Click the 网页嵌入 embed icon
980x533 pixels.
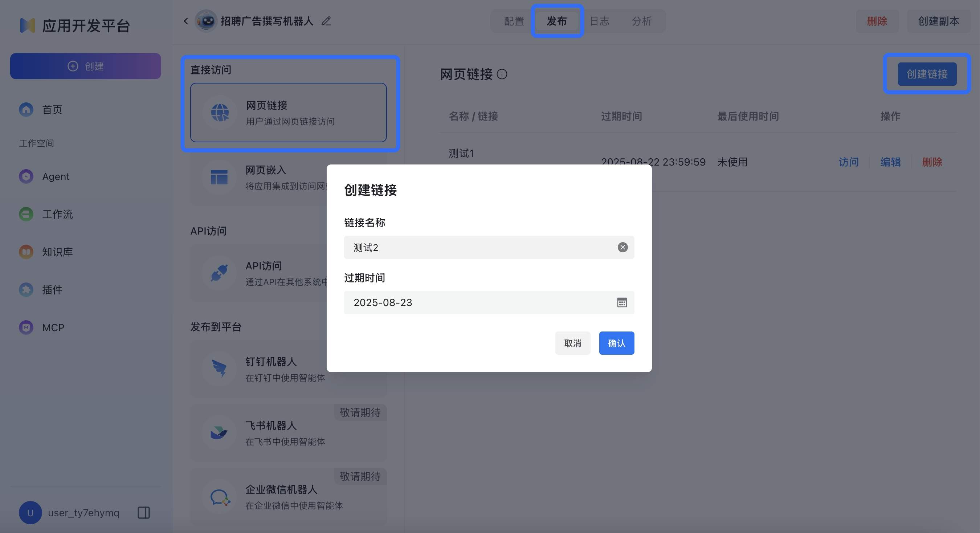[x=220, y=177]
